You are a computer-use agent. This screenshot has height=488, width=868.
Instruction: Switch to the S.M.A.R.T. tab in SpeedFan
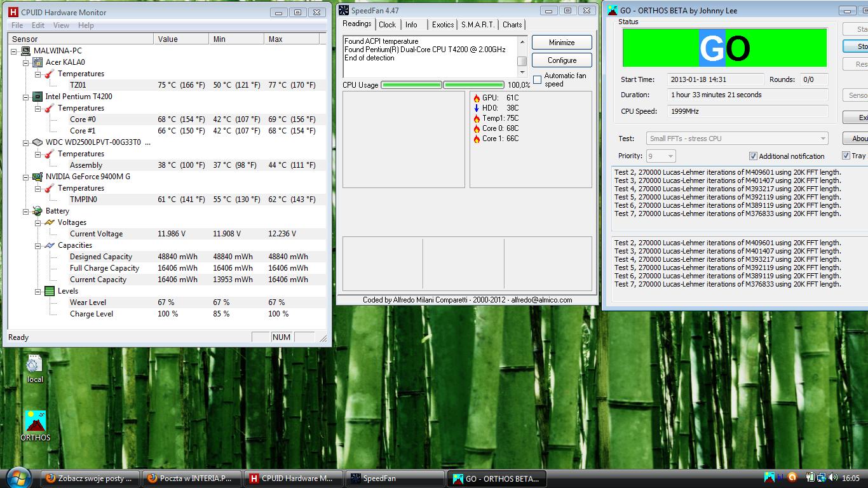[x=477, y=25]
